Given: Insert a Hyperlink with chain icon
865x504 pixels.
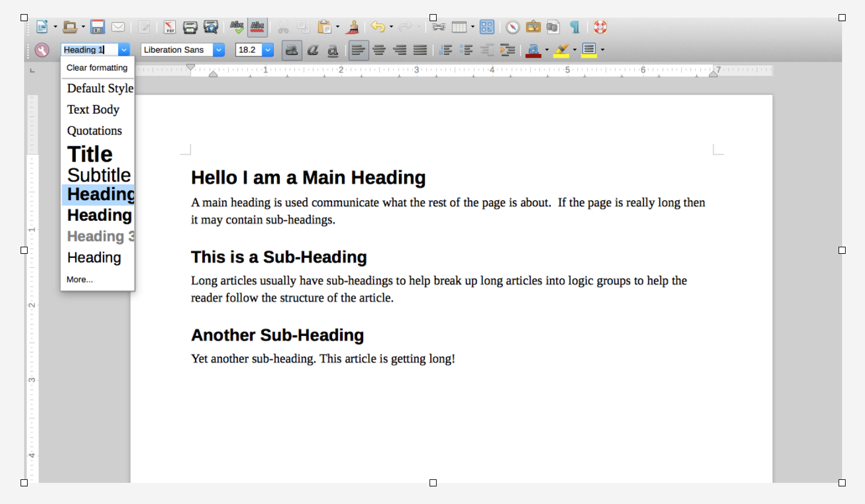Looking at the screenshot, I should point(438,27).
